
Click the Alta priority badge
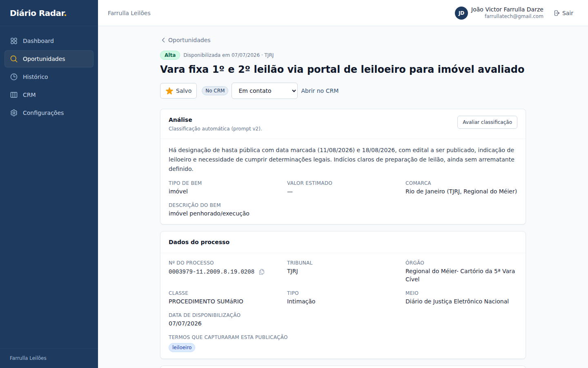click(170, 55)
